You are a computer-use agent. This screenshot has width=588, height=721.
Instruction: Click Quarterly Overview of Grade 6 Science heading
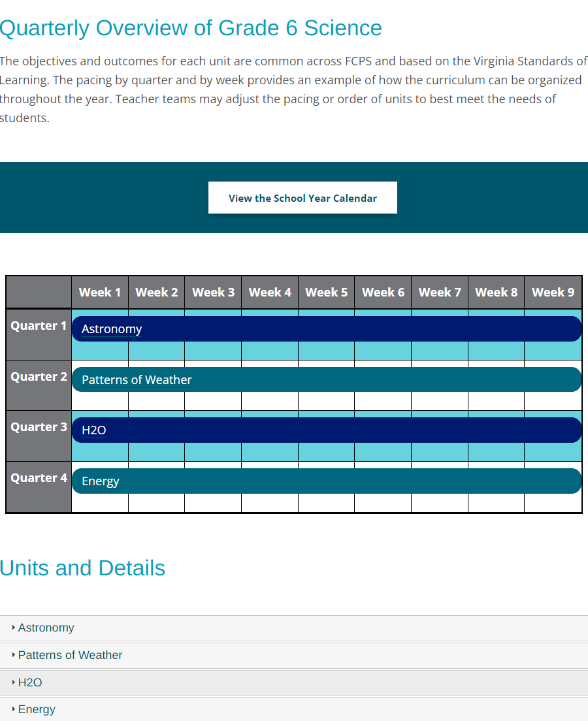[x=191, y=28]
